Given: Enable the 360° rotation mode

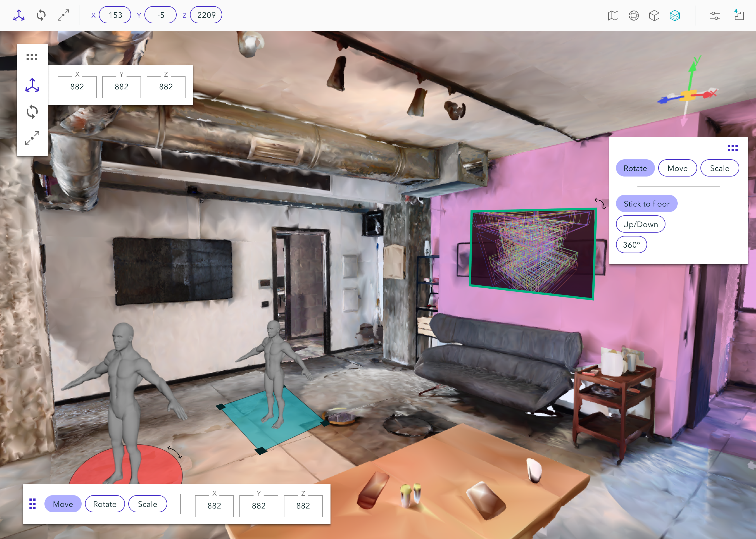Looking at the screenshot, I should pos(631,245).
